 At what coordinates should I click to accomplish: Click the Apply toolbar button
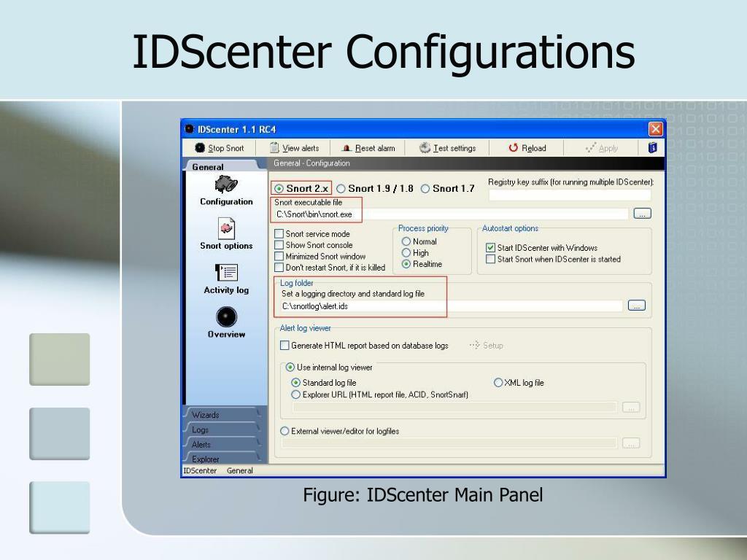point(601,148)
